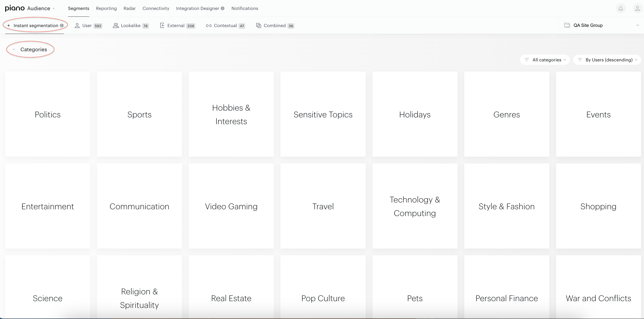Switch to the Segments tab
644x319 pixels.
[x=78, y=8]
